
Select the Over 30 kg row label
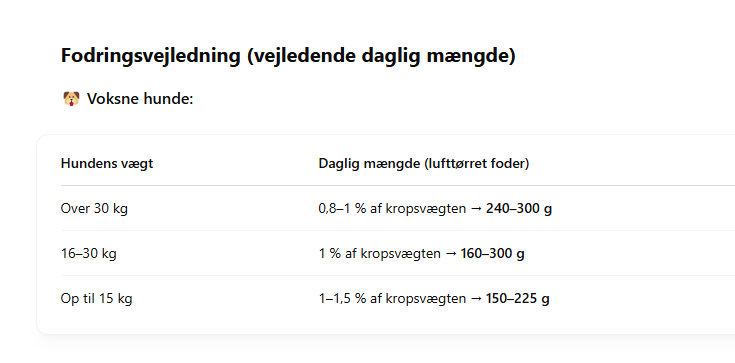click(x=94, y=208)
